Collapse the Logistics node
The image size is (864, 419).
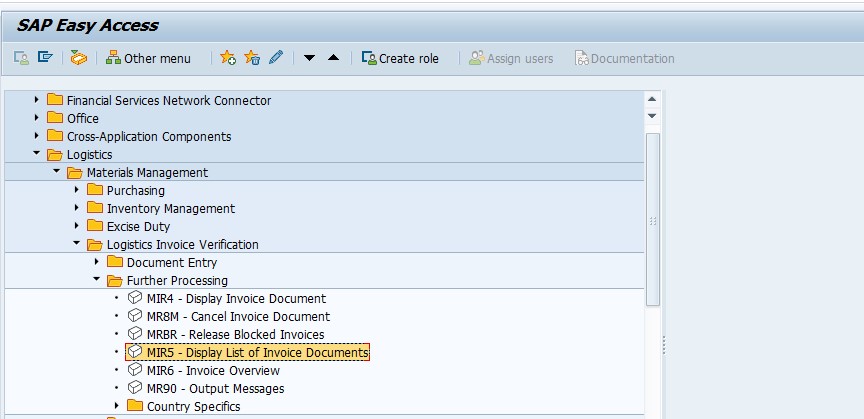click(36, 153)
